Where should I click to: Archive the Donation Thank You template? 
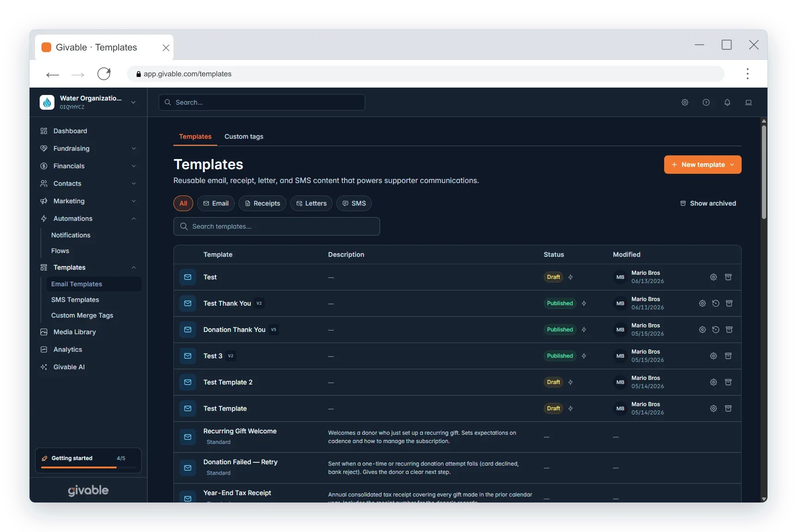729,330
